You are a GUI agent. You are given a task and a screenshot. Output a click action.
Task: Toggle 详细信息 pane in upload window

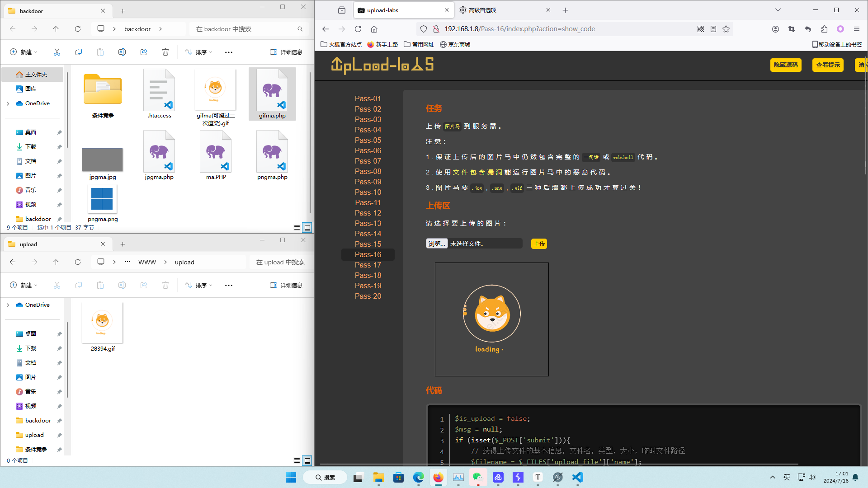pos(286,286)
